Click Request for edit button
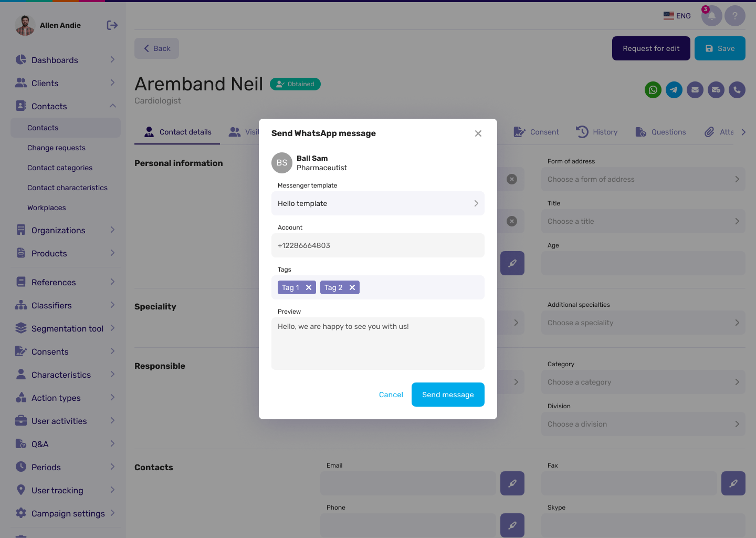 (x=651, y=48)
